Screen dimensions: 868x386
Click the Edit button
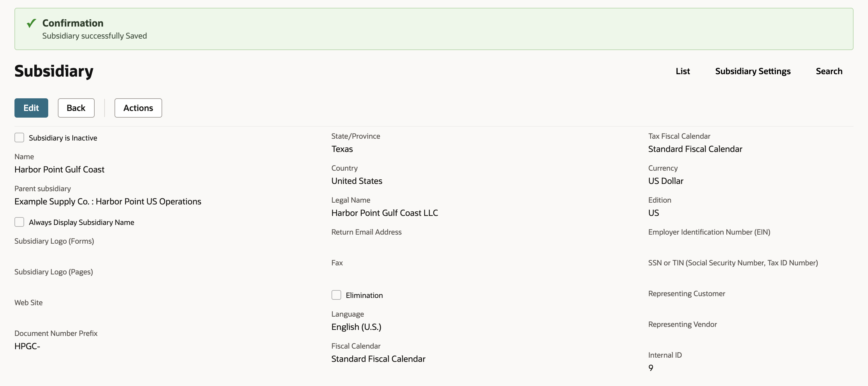pyautogui.click(x=31, y=108)
